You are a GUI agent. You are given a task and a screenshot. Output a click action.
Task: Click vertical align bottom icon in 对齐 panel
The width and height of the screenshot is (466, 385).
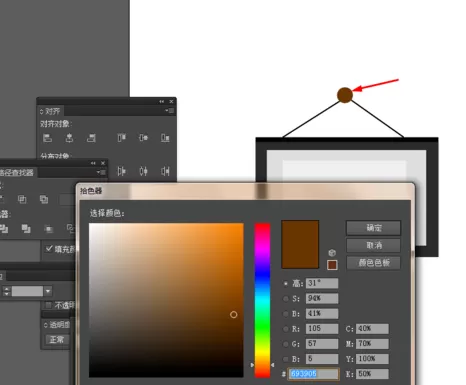pyautogui.click(x=165, y=138)
